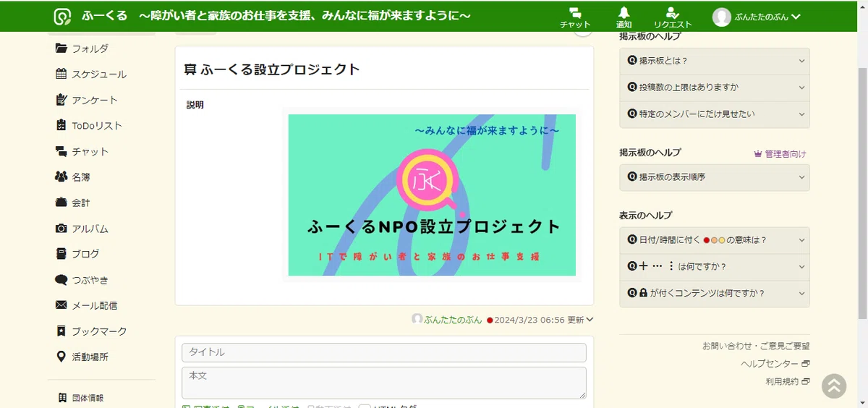Screen dimensions: 868x408
Task: Open チャット in the left sidebar
Action: coord(82,151)
